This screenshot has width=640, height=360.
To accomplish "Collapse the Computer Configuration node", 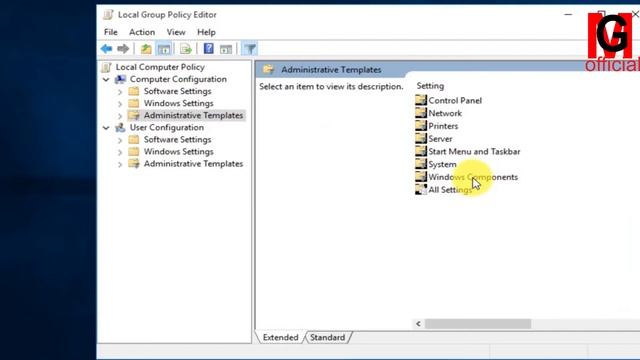I will [x=106, y=79].
